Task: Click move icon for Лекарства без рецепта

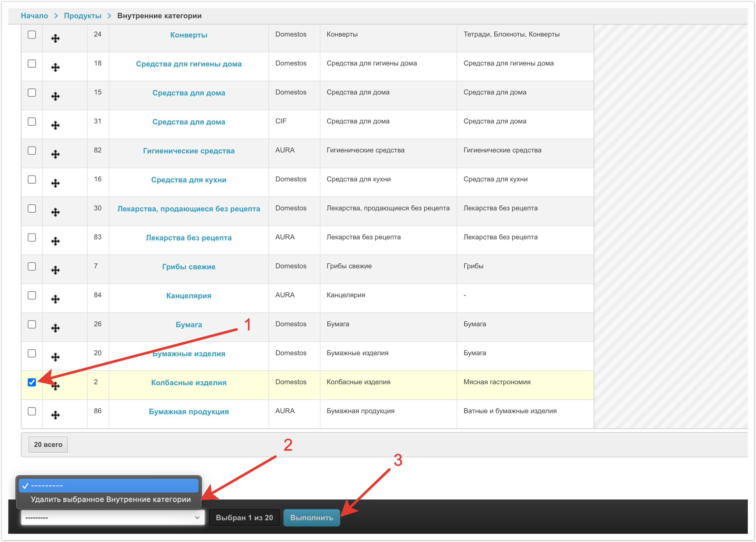Action: [55, 241]
